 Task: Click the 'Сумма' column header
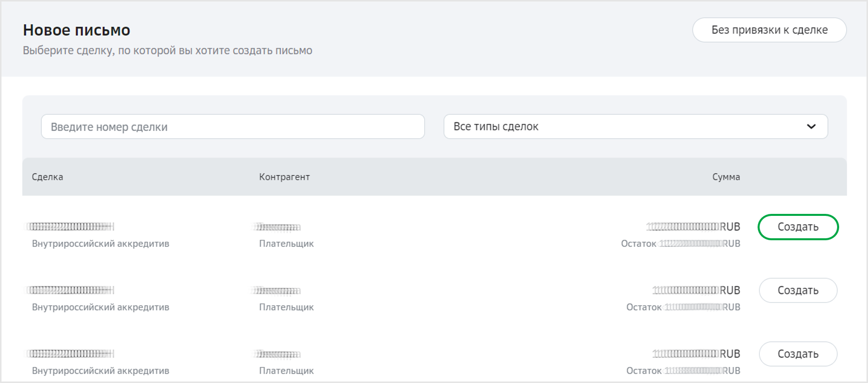click(x=726, y=177)
